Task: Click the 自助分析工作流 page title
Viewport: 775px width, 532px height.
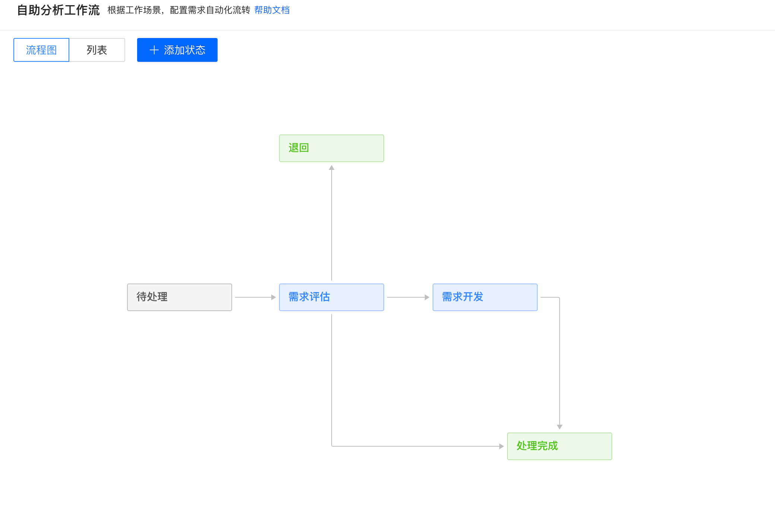Action: click(58, 10)
